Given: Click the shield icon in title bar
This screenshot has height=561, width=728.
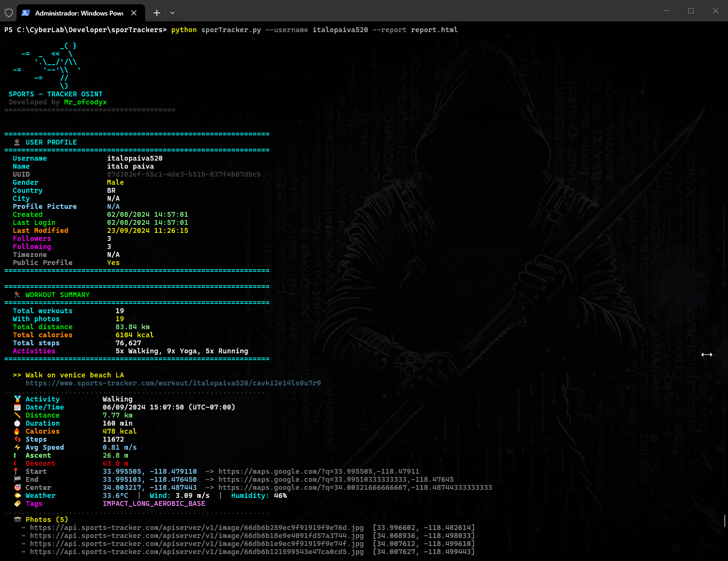Looking at the screenshot, I should click(x=9, y=12).
